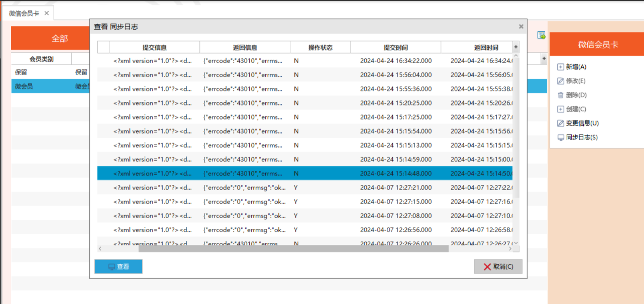
Task: Sort by 提交时间 column header
Action: click(395, 48)
